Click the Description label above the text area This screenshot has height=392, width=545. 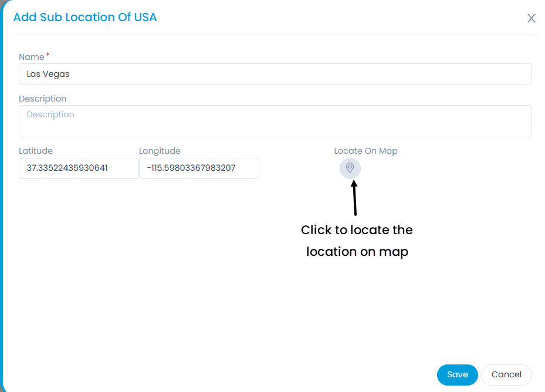point(43,99)
